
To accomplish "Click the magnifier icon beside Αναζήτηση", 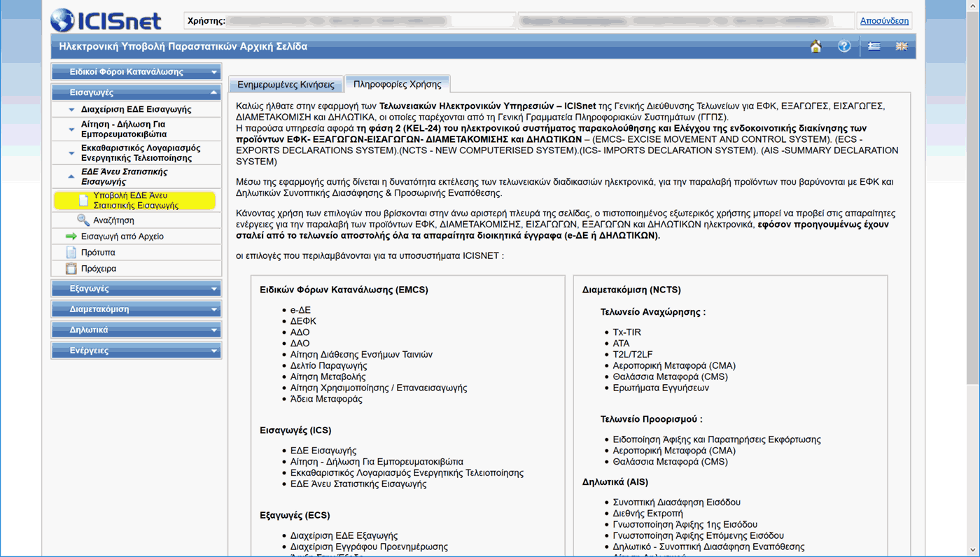I will pos(83,220).
